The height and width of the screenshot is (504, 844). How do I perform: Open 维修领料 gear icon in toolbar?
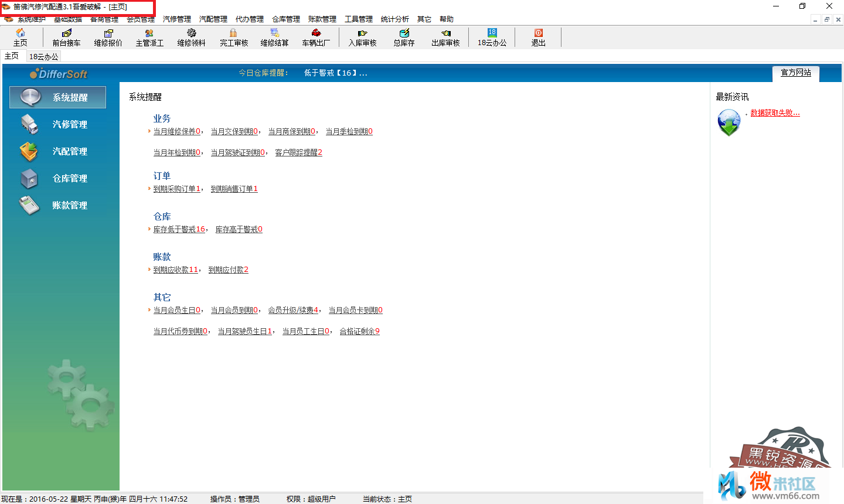pos(192,38)
